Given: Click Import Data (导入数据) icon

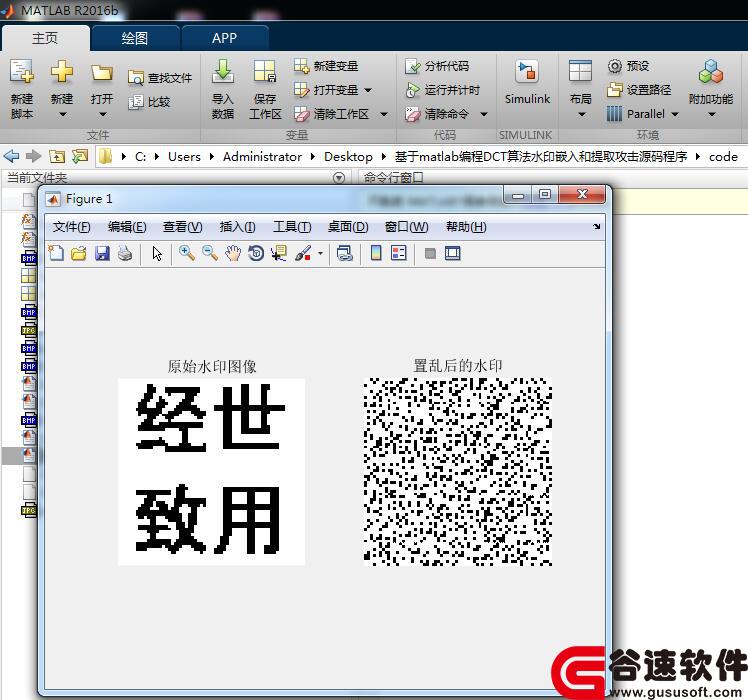Looking at the screenshot, I should [223, 72].
